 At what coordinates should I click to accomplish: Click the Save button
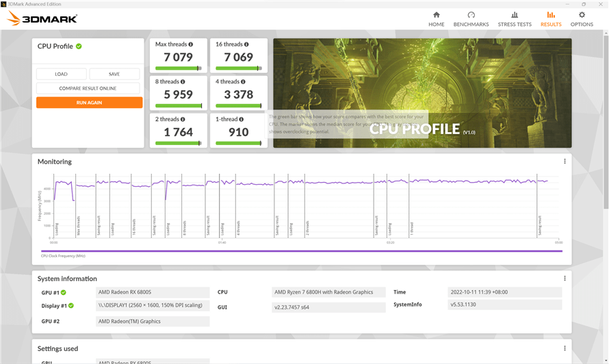pyautogui.click(x=114, y=74)
